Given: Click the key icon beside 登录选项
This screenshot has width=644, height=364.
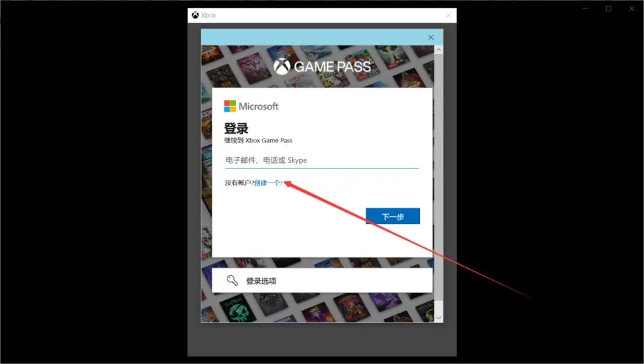Looking at the screenshot, I should click(232, 280).
